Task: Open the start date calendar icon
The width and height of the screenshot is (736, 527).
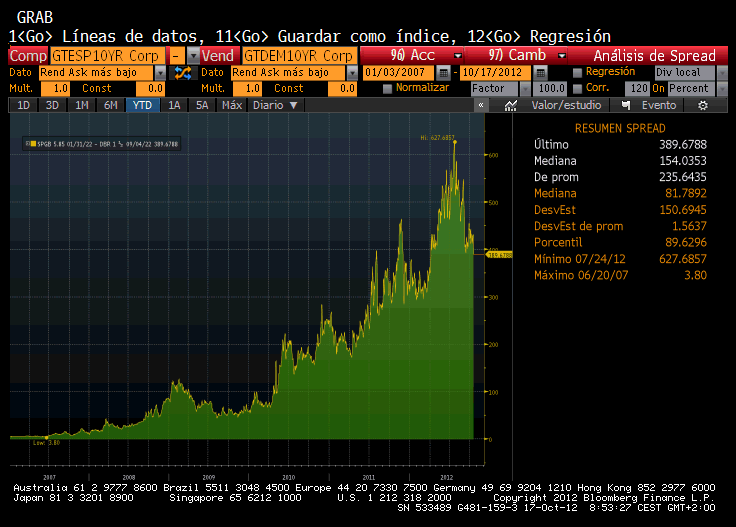Action: tap(443, 73)
